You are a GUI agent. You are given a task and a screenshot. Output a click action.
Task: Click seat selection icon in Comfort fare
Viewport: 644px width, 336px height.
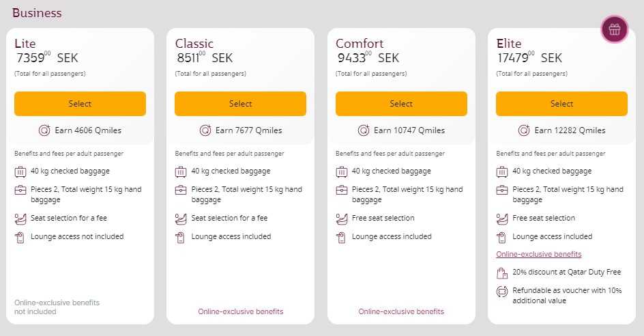click(342, 219)
